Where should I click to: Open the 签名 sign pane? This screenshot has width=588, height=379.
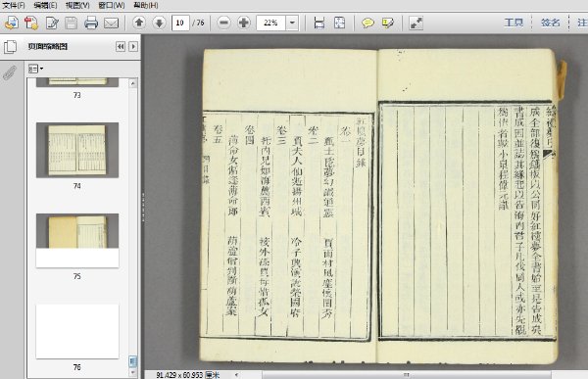click(550, 23)
